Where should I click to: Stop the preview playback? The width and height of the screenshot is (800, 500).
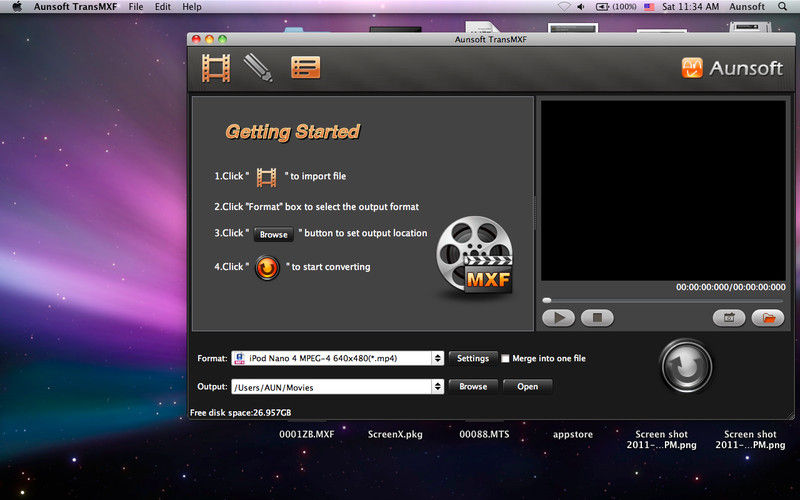click(597, 318)
